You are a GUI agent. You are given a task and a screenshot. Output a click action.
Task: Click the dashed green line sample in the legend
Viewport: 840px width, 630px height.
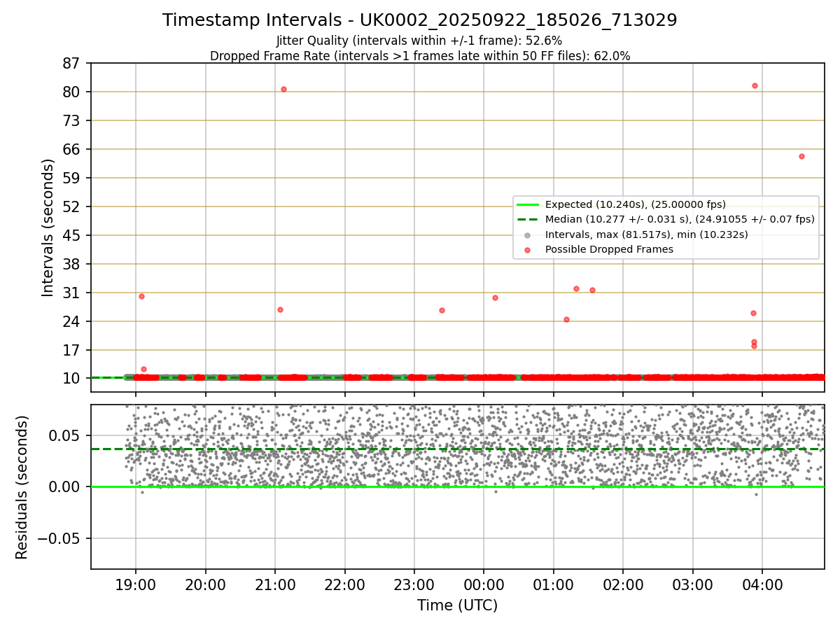528,219
